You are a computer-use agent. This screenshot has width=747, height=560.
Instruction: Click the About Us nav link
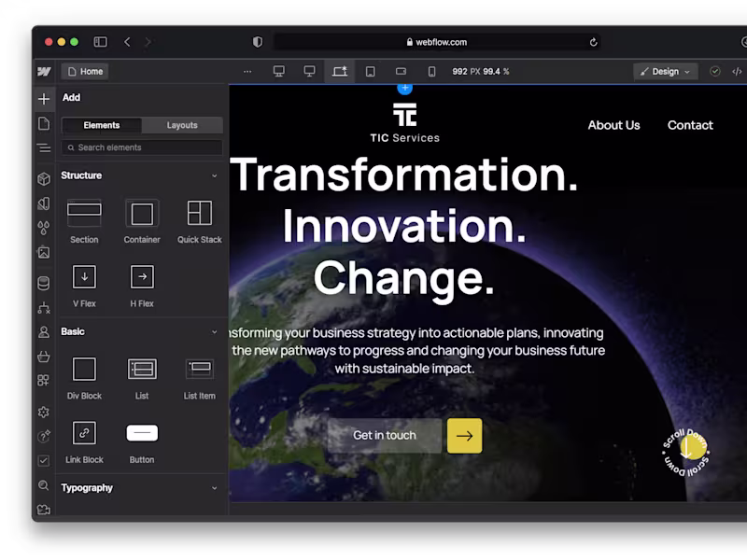pos(613,125)
